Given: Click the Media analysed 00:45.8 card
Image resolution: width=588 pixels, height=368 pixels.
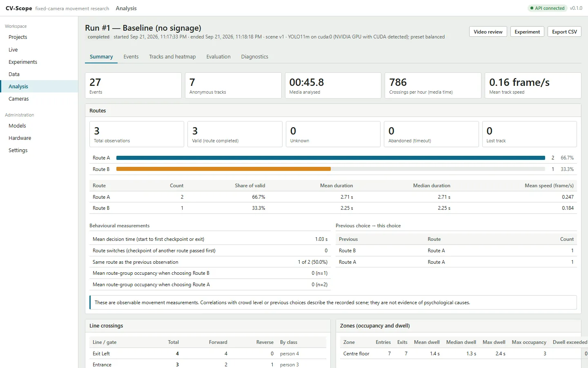Looking at the screenshot, I should pyautogui.click(x=333, y=85).
